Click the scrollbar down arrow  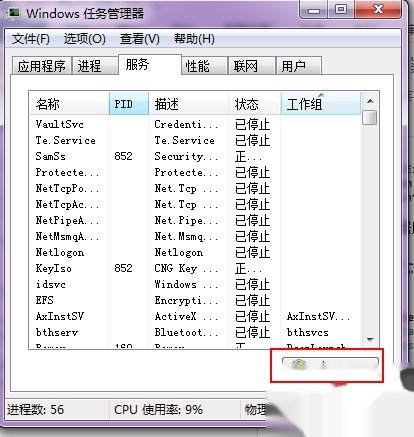click(370, 340)
